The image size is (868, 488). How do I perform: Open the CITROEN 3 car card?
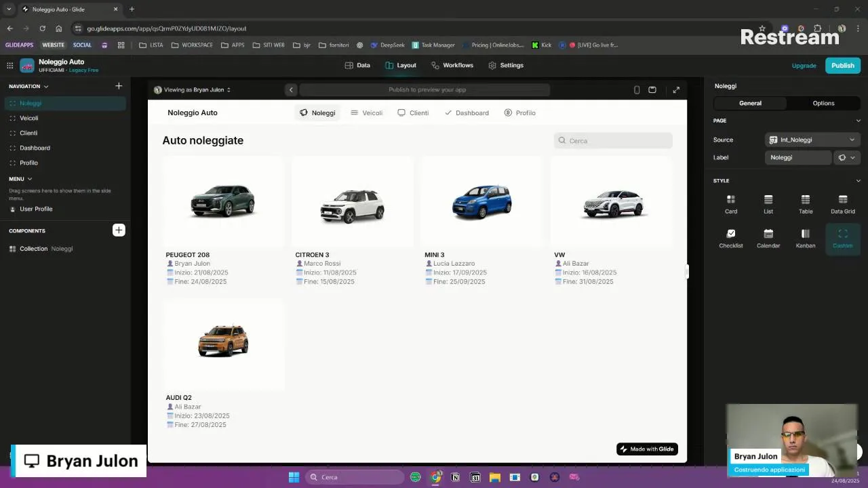(x=353, y=222)
